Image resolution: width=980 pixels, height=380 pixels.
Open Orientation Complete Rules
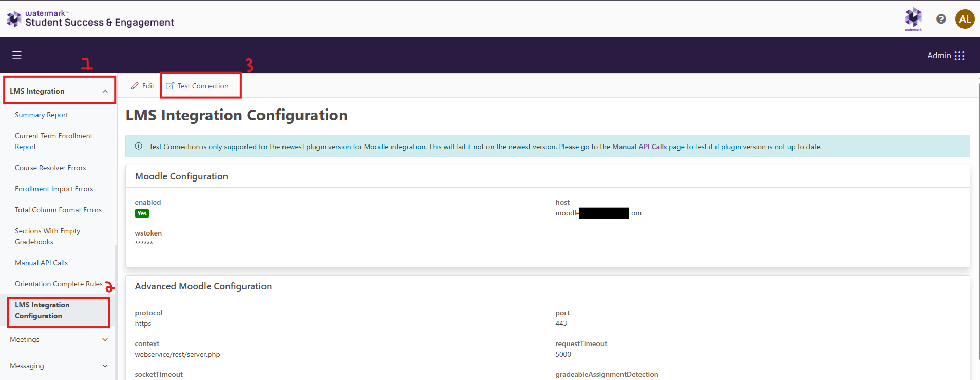click(x=59, y=284)
